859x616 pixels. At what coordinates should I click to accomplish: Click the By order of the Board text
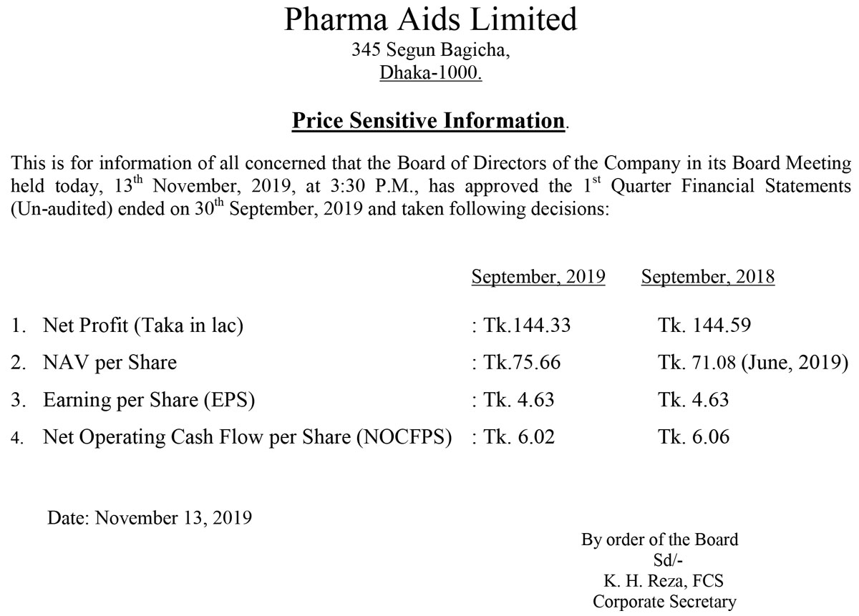click(659, 539)
